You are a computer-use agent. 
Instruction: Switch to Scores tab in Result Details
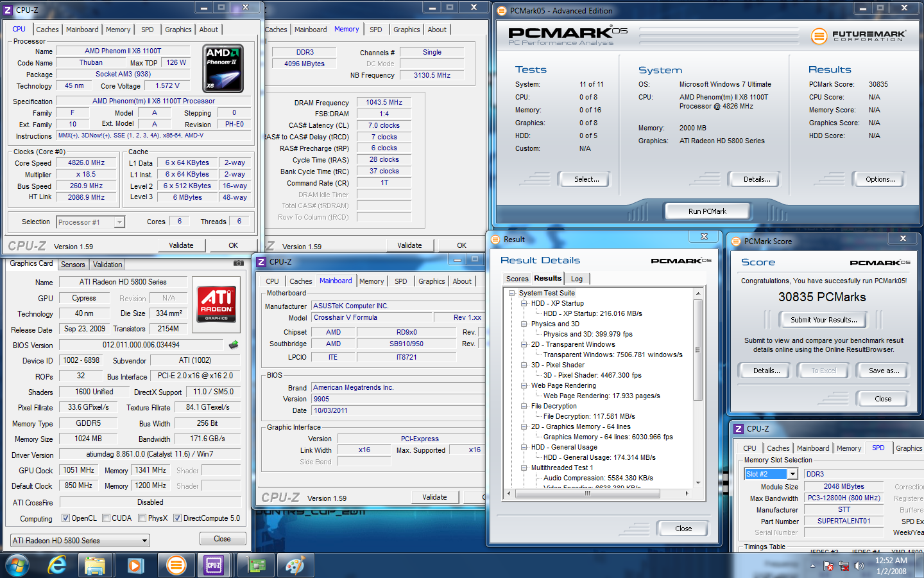coord(517,279)
